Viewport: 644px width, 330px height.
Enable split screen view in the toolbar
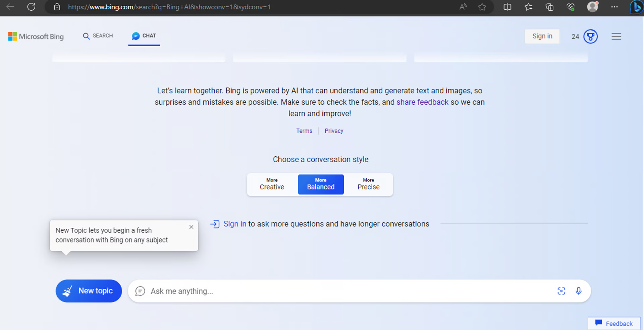[x=507, y=7]
